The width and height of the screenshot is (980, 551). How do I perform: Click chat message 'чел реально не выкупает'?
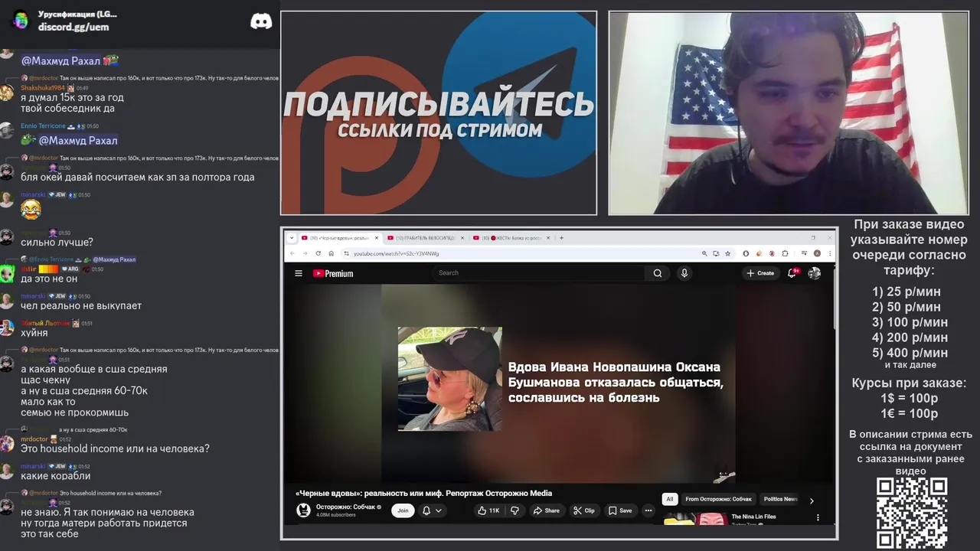[81, 305]
